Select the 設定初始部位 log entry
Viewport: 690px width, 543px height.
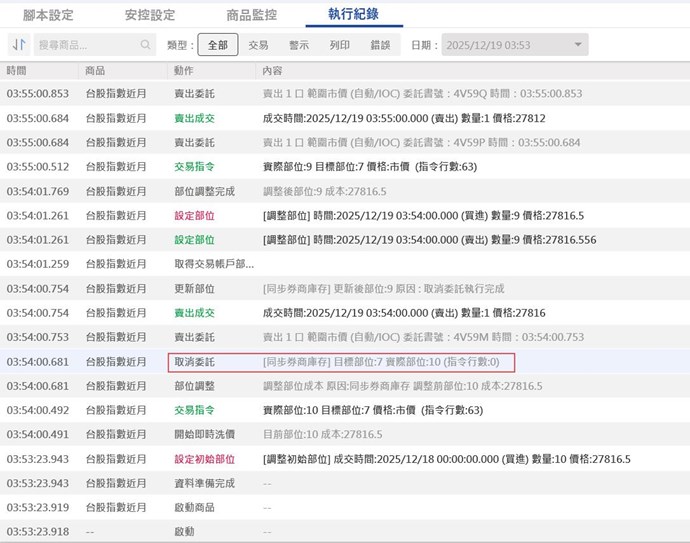click(x=205, y=459)
